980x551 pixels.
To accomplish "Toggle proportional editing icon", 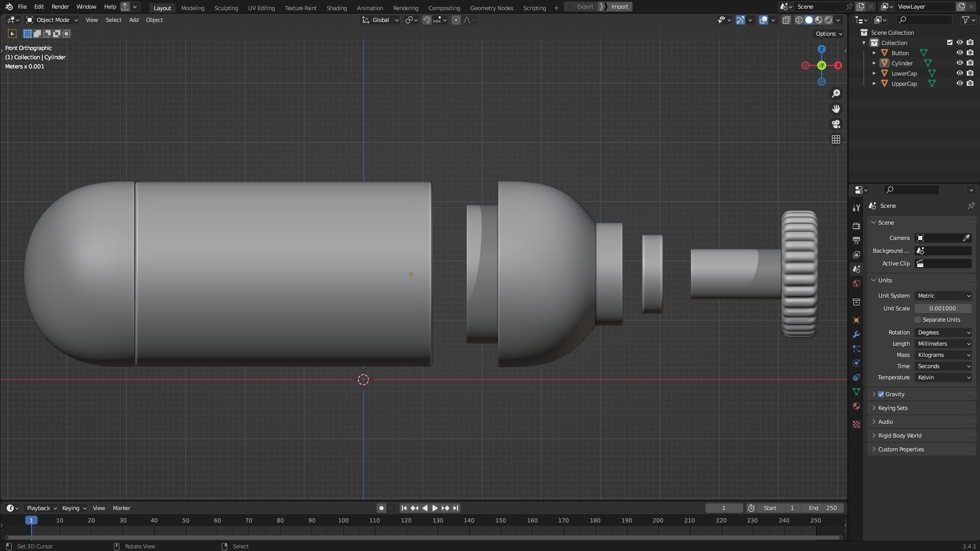I will (456, 20).
